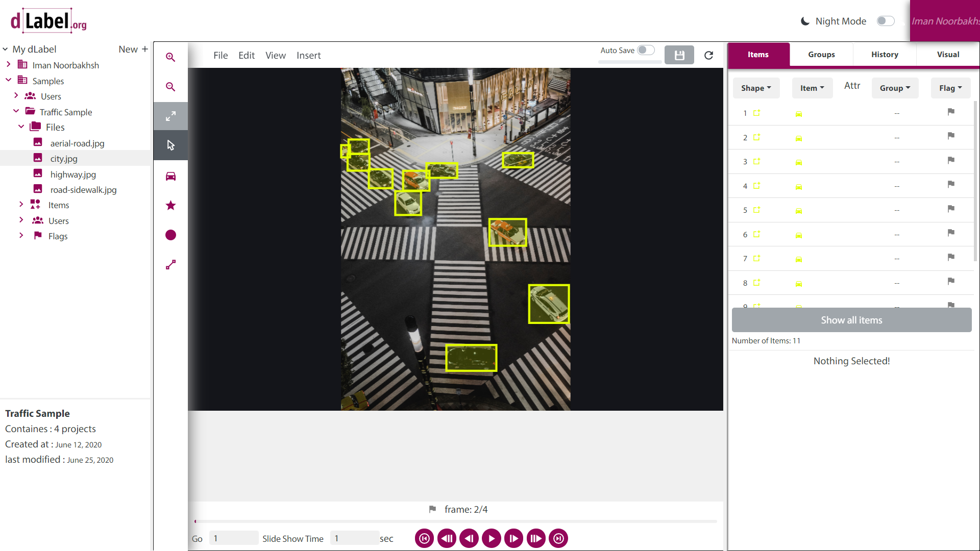
Task: Click the refresh icon beside save
Action: pos(708,55)
